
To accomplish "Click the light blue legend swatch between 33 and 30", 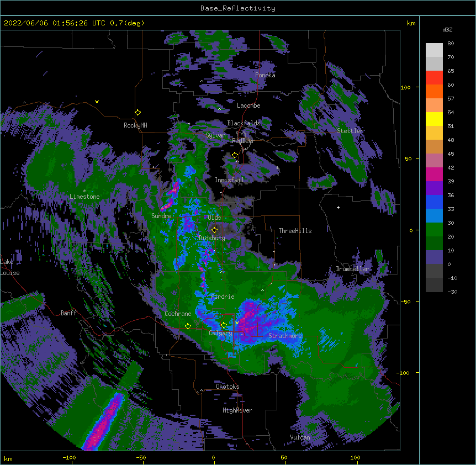I will (434, 216).
